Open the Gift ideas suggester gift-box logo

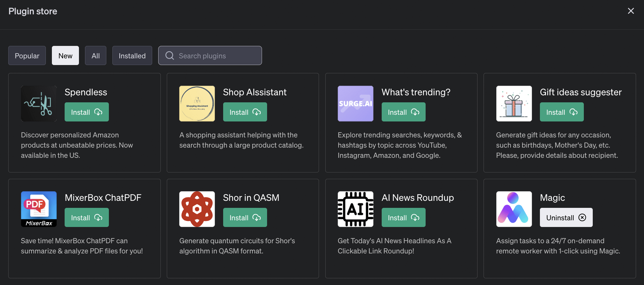514,104
